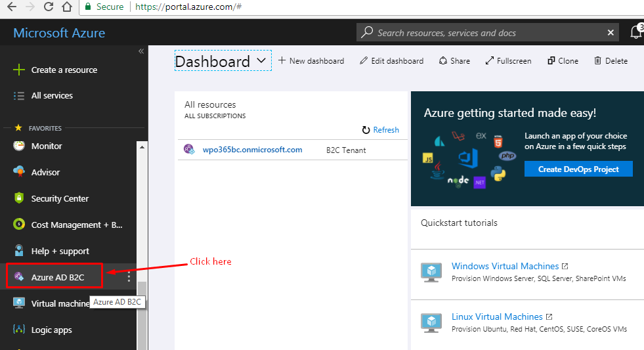Clone the dashboard
The height and width of the screenshot is (350, 644).
click(563, 61)
